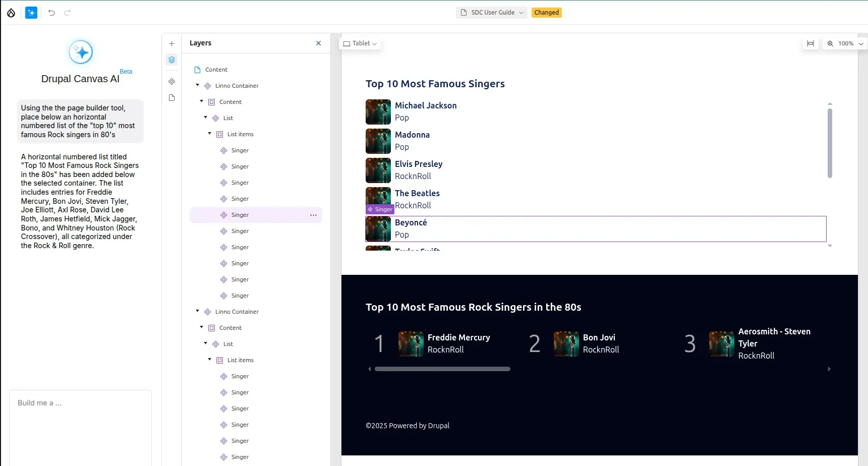Open the selected Singer layer's three-dot menu

[x=313, y=215]
